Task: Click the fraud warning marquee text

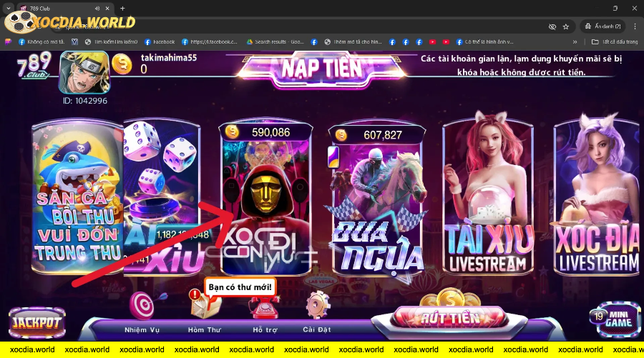Action: [521, 65]
